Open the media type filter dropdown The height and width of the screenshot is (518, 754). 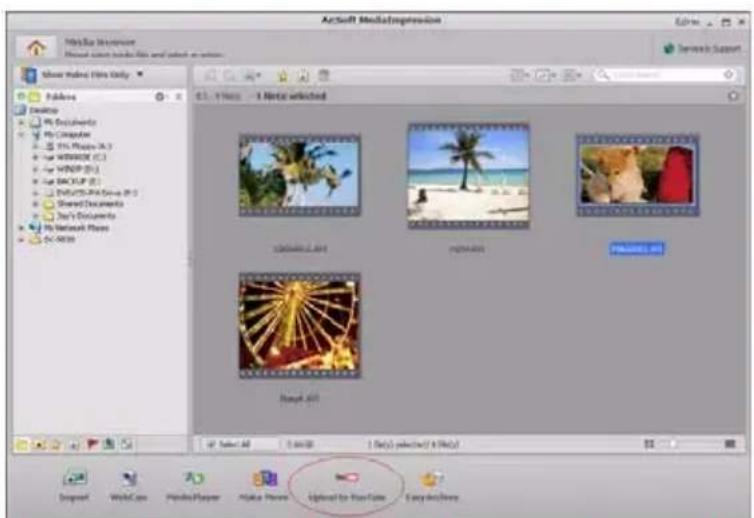(x=82, y=75)
